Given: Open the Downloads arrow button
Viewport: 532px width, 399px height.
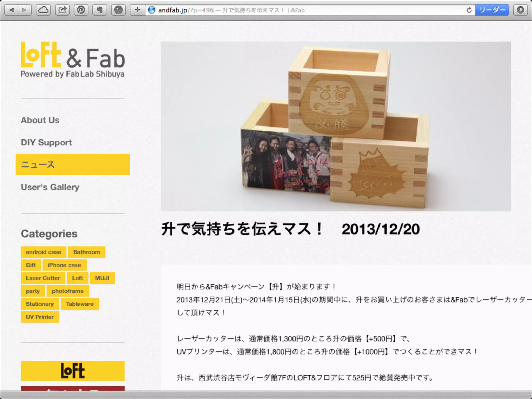Looking at the screenshot, I should (x=520, y=10).
